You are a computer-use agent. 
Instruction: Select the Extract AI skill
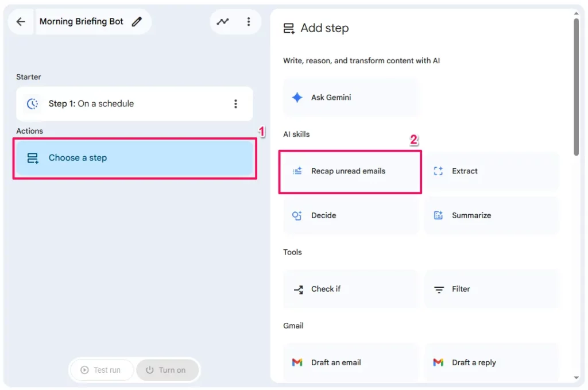coord(492,171)
